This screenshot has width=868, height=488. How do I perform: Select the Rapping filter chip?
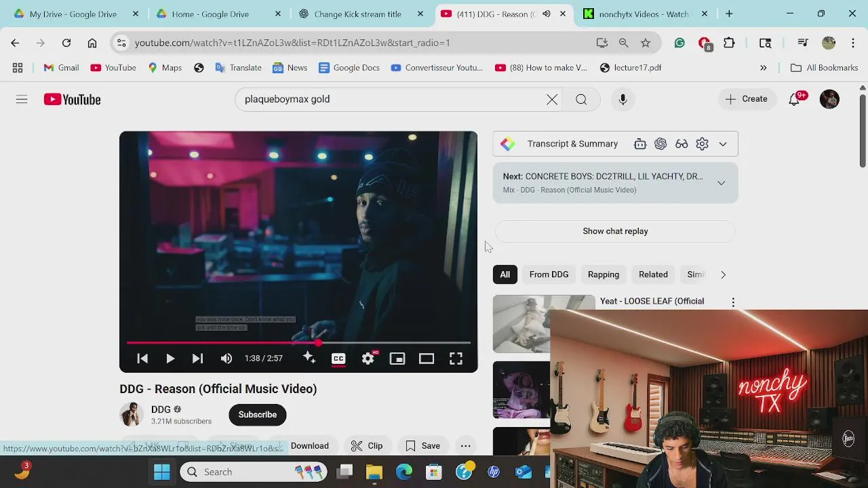point(604,274)
